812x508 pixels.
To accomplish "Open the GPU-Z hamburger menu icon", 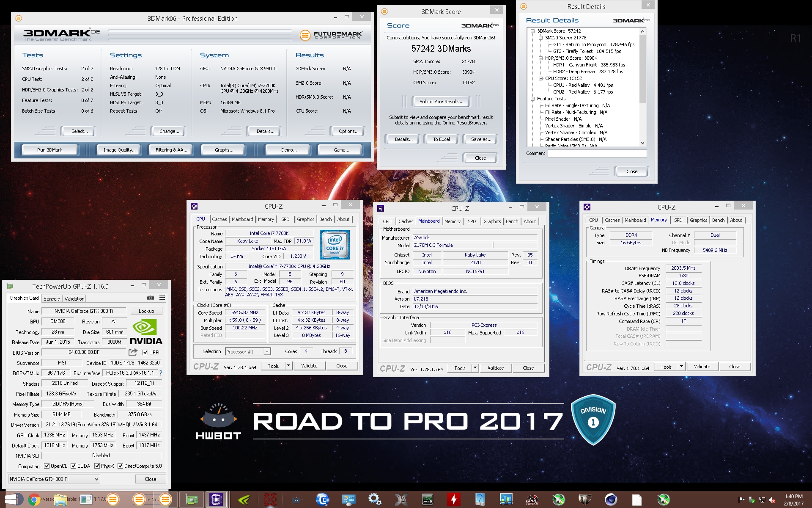I will pyautogui.click(x=162, y=298).
